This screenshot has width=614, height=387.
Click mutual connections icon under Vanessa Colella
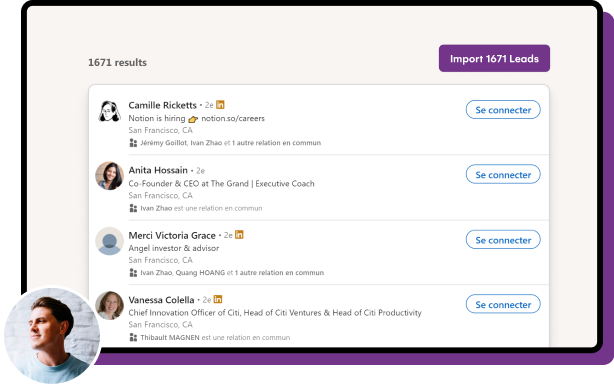[x=133, y=337]
